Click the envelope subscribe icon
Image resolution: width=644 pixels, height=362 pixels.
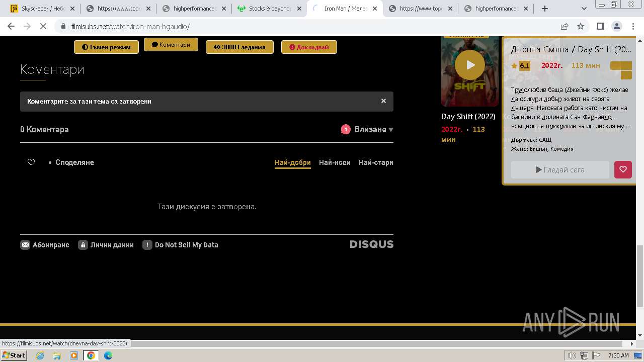(25, 245)
